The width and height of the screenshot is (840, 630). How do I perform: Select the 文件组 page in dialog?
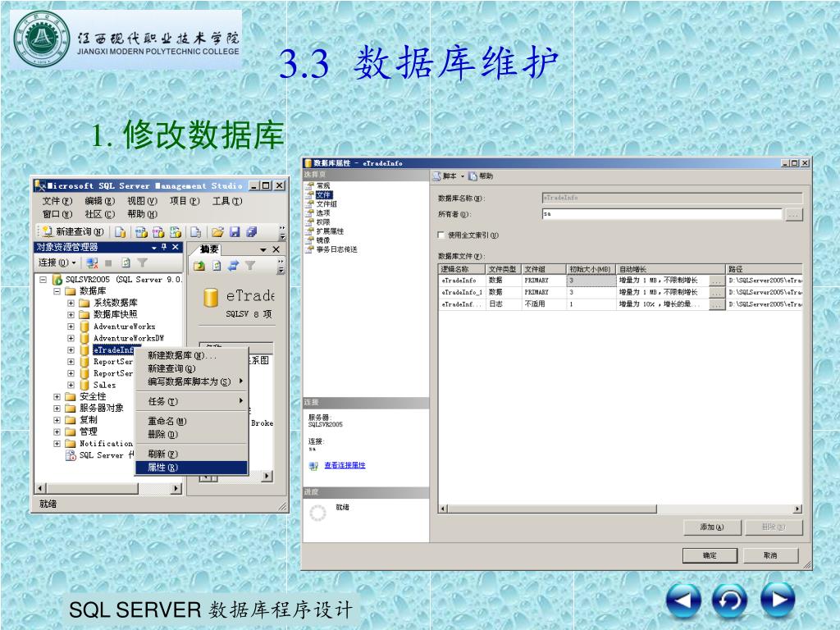click(x=326, y=204)
